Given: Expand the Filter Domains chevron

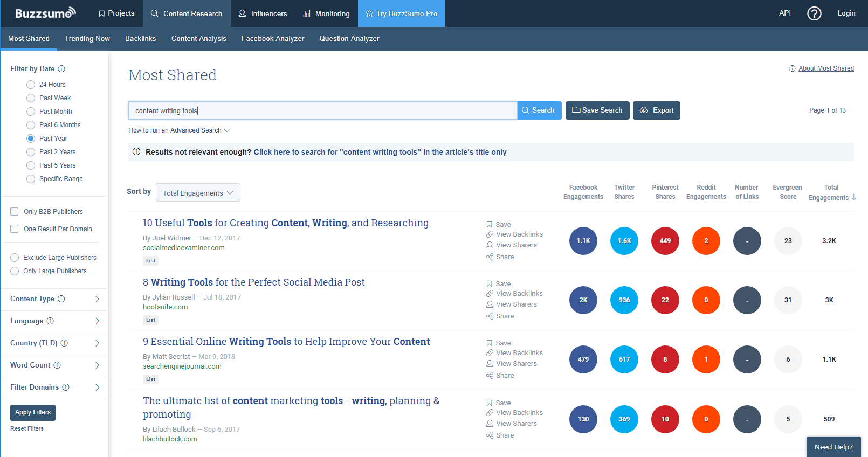Looking at the screenshot, I should pyautogui.click(x=97, y=387).
